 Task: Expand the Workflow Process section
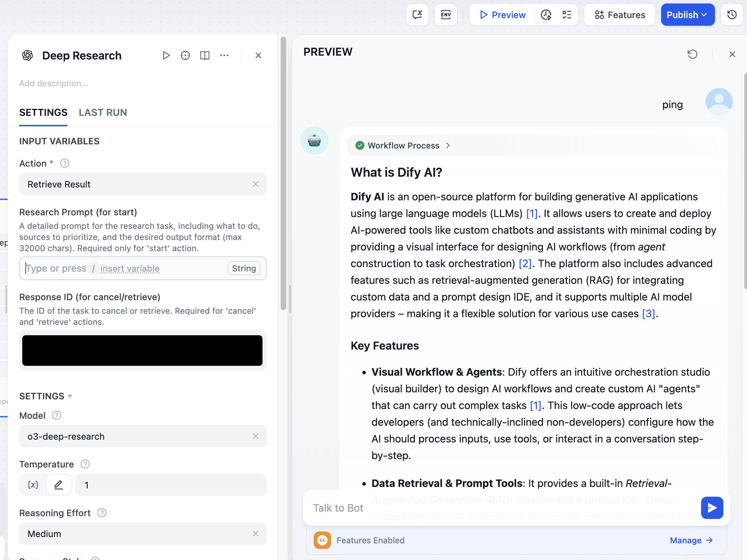403,145
